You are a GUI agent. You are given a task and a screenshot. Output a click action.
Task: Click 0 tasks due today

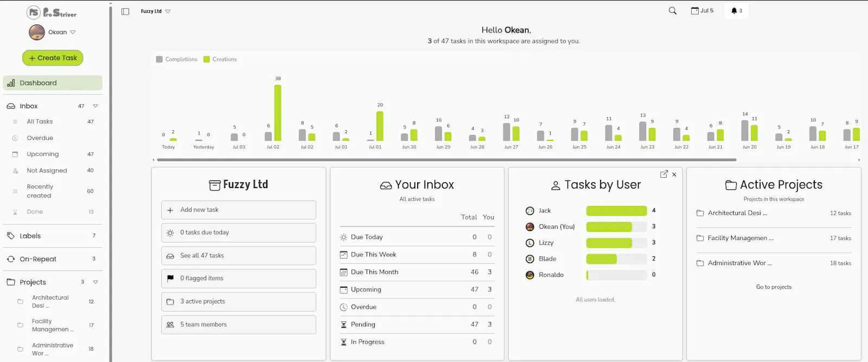point(239,233)
